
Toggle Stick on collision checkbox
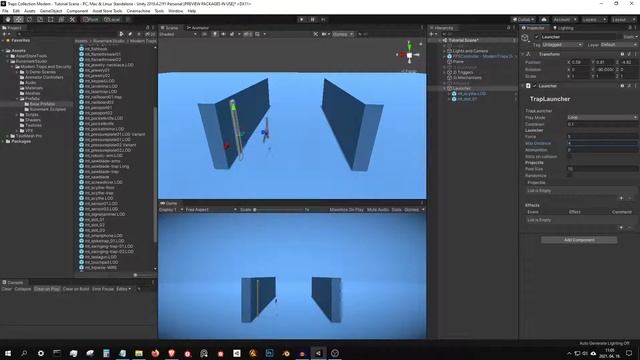[x=569, y=156]
